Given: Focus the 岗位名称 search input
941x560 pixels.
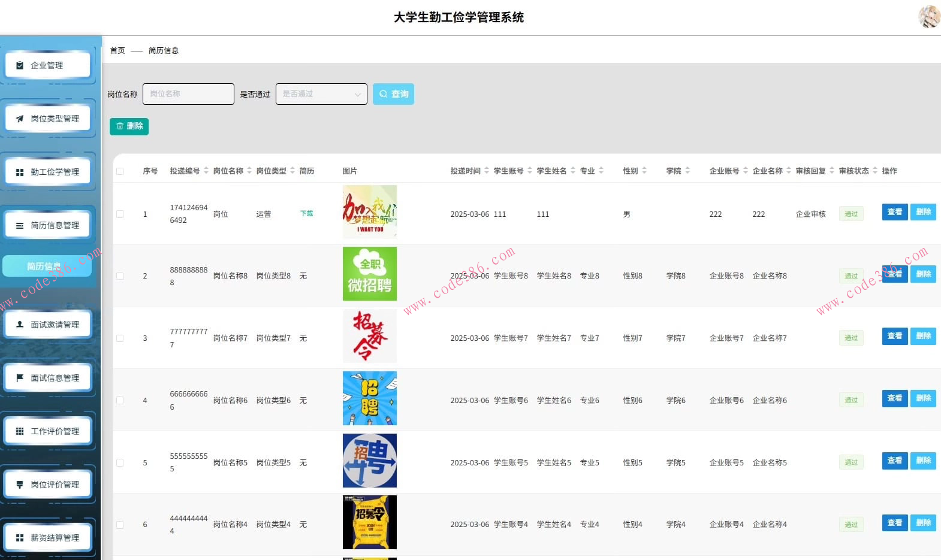Looking at the screenshot, I should 188,94.
